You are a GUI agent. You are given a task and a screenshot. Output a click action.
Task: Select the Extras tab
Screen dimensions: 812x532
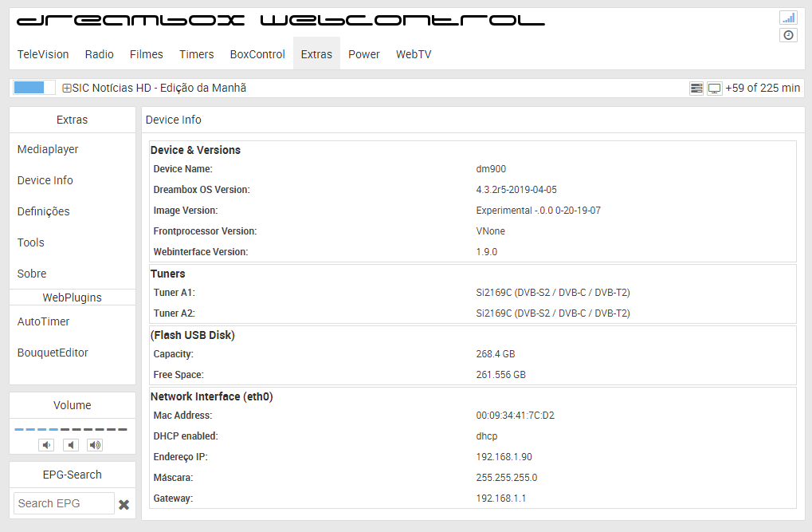point(316,54)
